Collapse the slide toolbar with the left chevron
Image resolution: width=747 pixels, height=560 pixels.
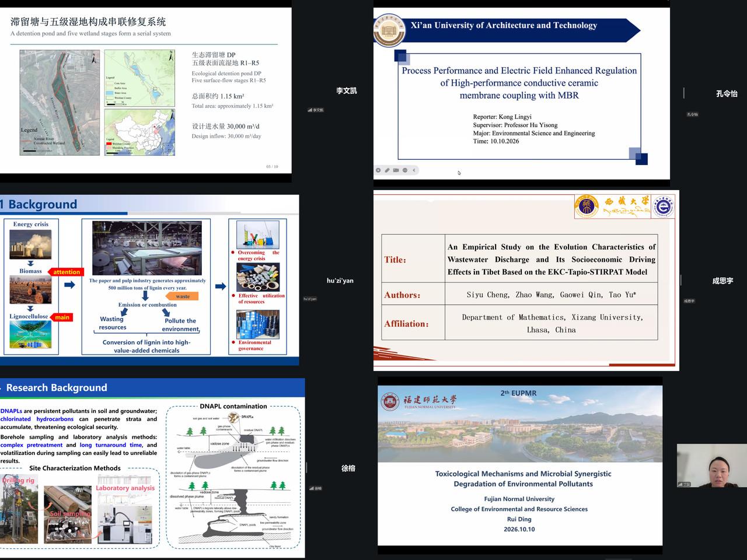(414, 170)
